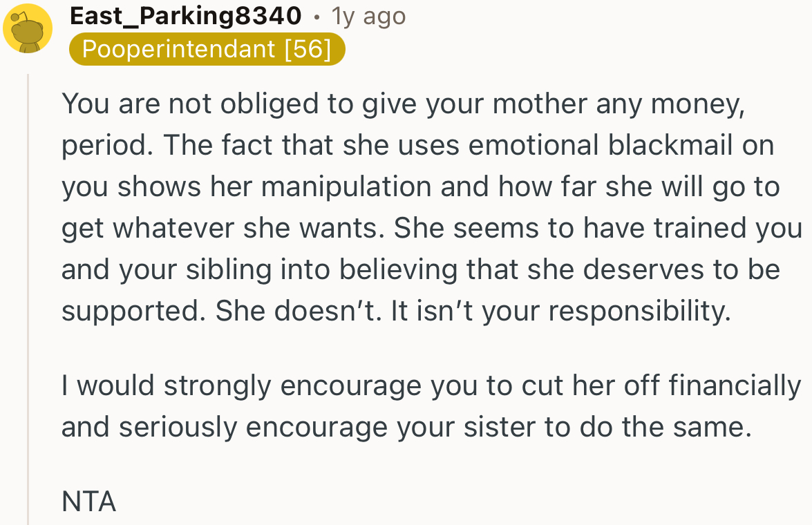Select the gold flair pill under the username
The width and height of the screenshot is (812, 525).
pos(207,49)
